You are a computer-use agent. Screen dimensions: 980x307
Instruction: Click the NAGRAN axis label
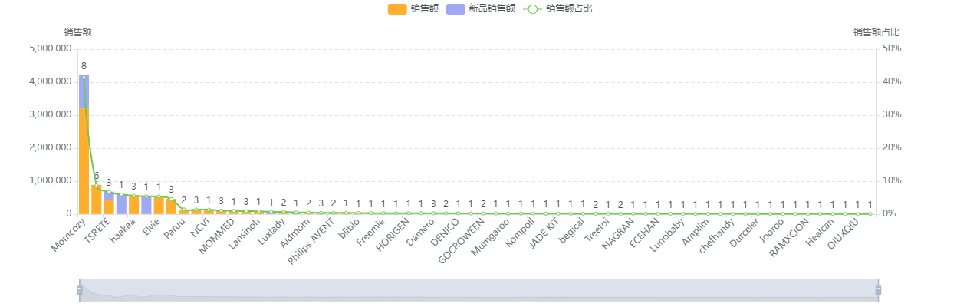[618, 233]
